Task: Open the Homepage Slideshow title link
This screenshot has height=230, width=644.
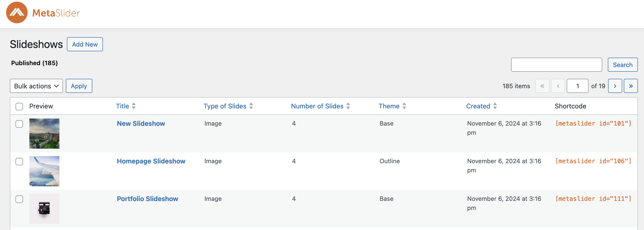Action: (151, 161)
